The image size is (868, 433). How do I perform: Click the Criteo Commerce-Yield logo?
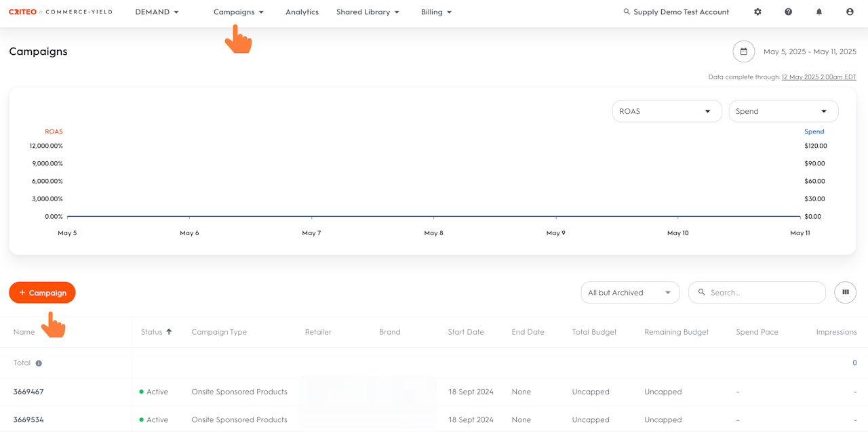(x=60, y=12)
